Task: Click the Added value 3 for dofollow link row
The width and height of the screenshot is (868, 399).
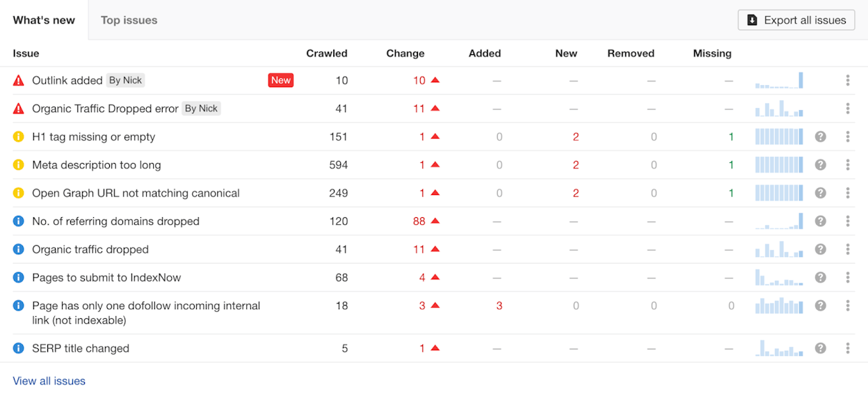Action: click(499, 306)
